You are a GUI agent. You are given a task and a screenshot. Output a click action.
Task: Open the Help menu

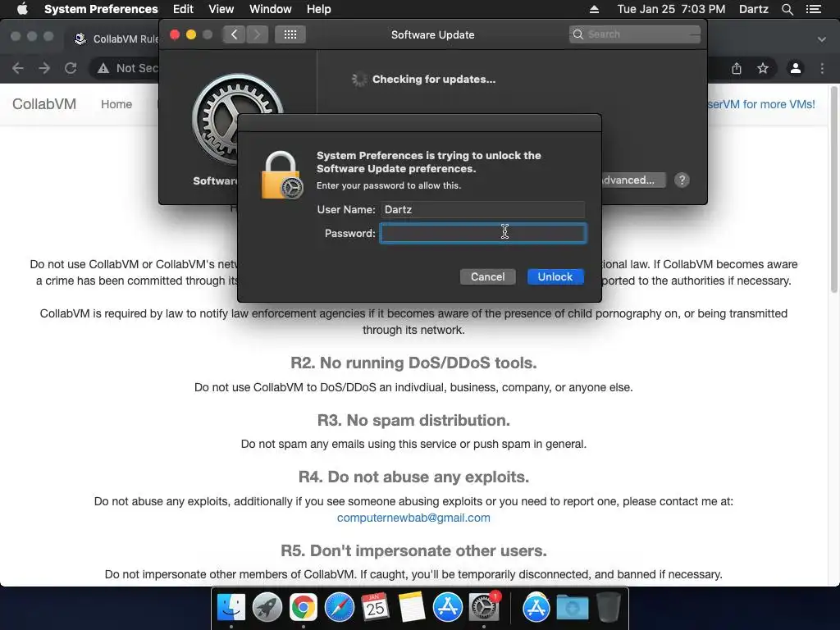pos(319,9)
